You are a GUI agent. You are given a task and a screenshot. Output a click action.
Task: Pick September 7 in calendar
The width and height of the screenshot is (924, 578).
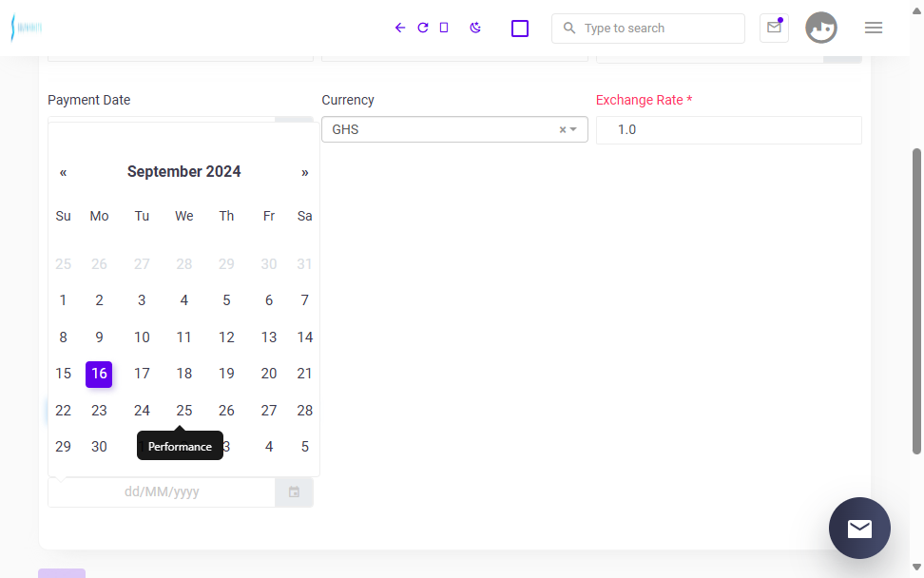[304, 300]
